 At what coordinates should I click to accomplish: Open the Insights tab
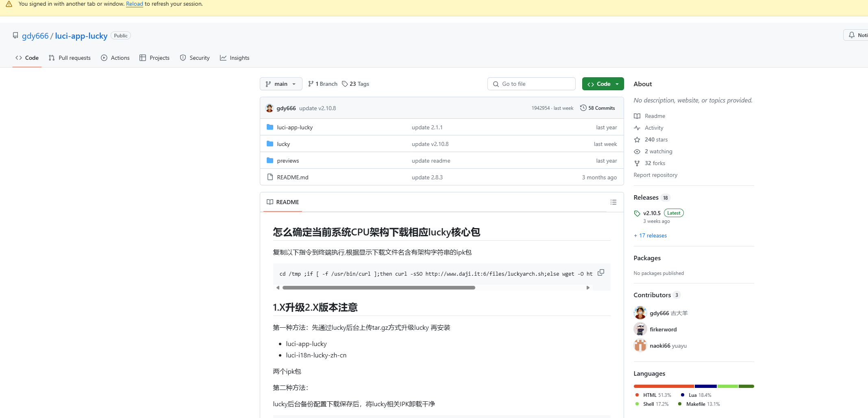pyautogui.click(x=235, y=58)
